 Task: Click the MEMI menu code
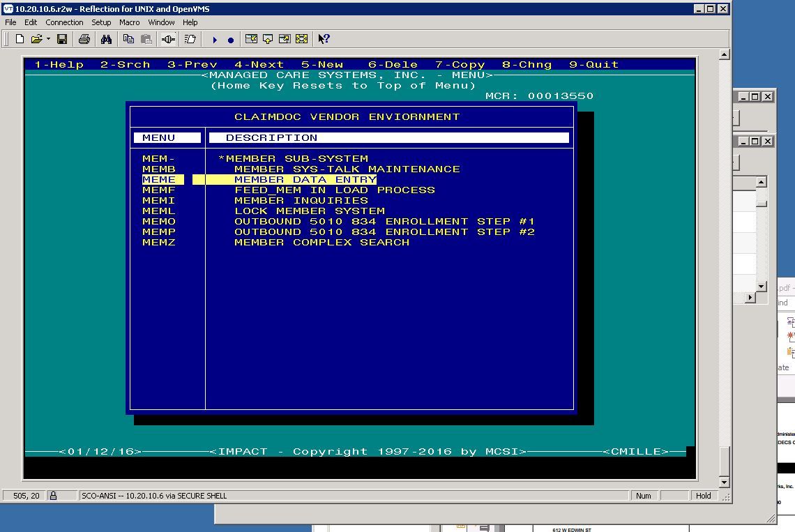click(x=159, y=200)
